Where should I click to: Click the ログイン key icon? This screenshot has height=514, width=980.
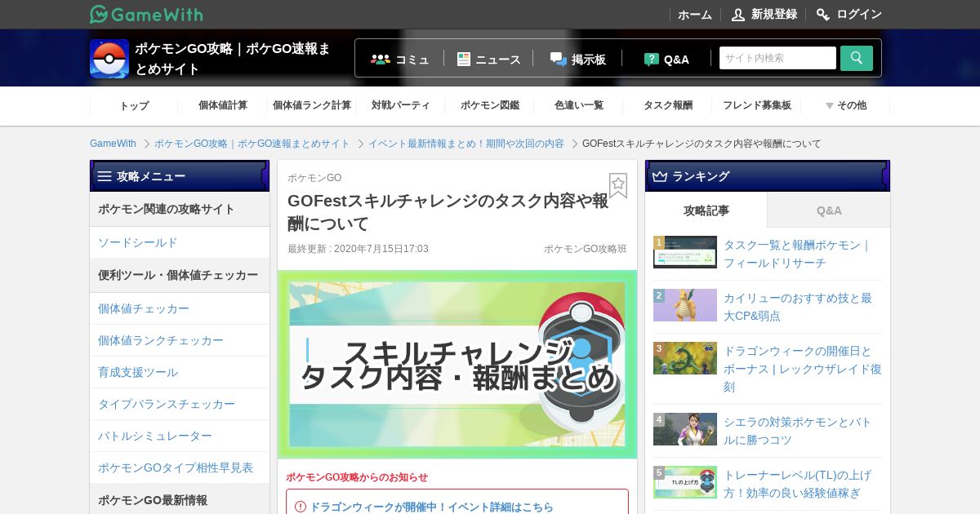[823, 15]
